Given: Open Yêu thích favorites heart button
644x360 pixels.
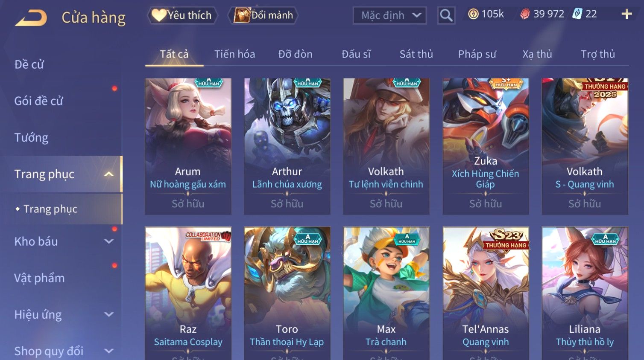Looking at the screenshot, I should pos(182,15).
